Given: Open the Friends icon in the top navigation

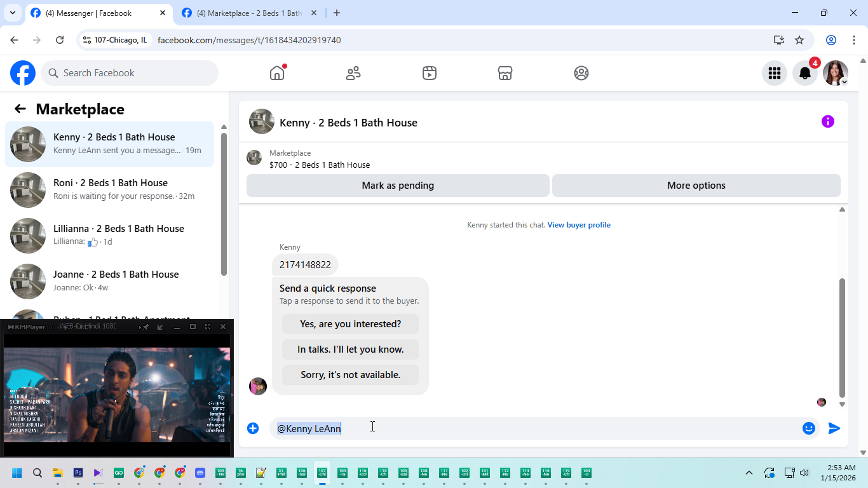Looking at the screenshot, I should tap(353, 73).
